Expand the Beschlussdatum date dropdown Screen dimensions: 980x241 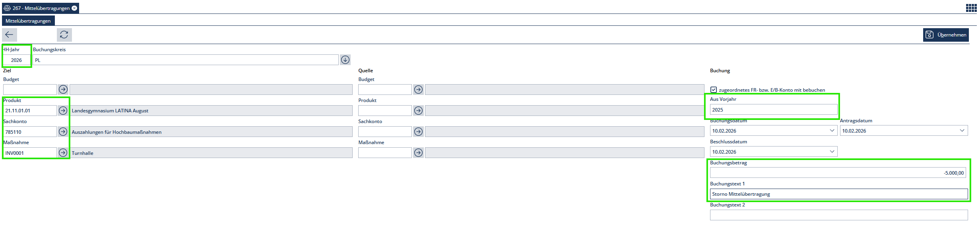point(832,152)
